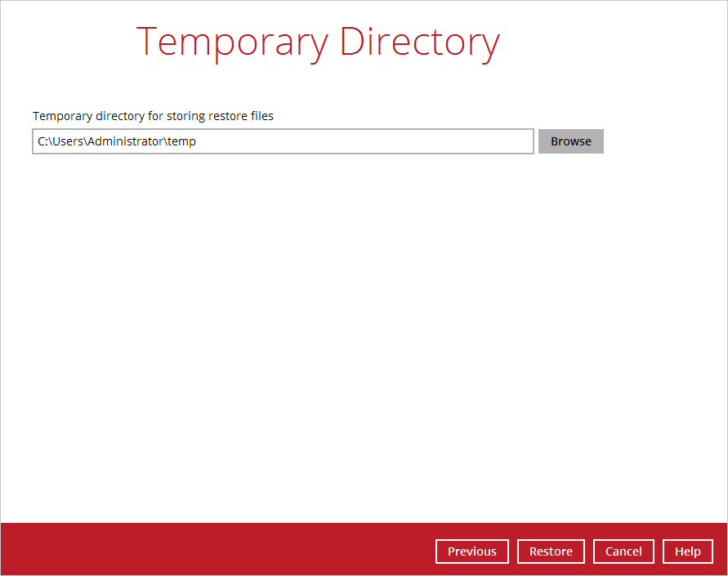Click the Browse button
This screenshot has width=728, height=576.
(570, 141)
